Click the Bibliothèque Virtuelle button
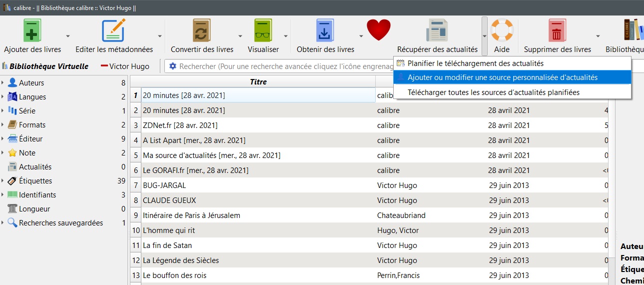This screenshot has height=285, width=644. (x=46, y=66)
